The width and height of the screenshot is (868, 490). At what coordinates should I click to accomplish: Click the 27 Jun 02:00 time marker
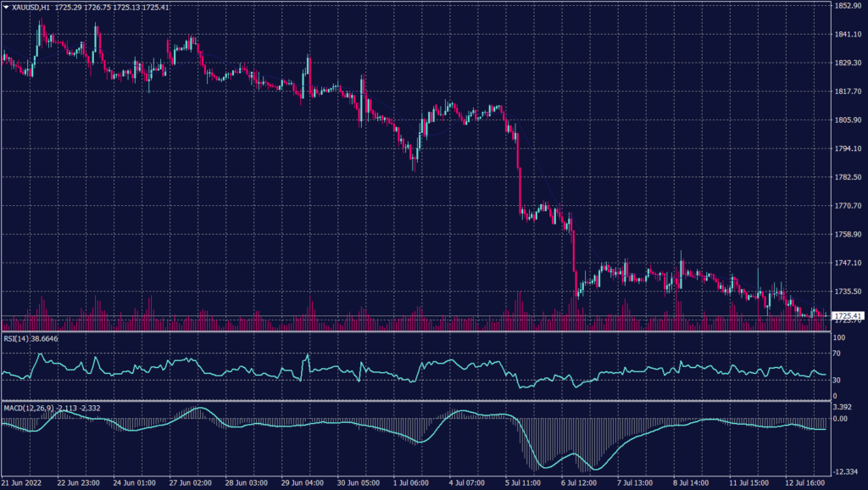189,482
